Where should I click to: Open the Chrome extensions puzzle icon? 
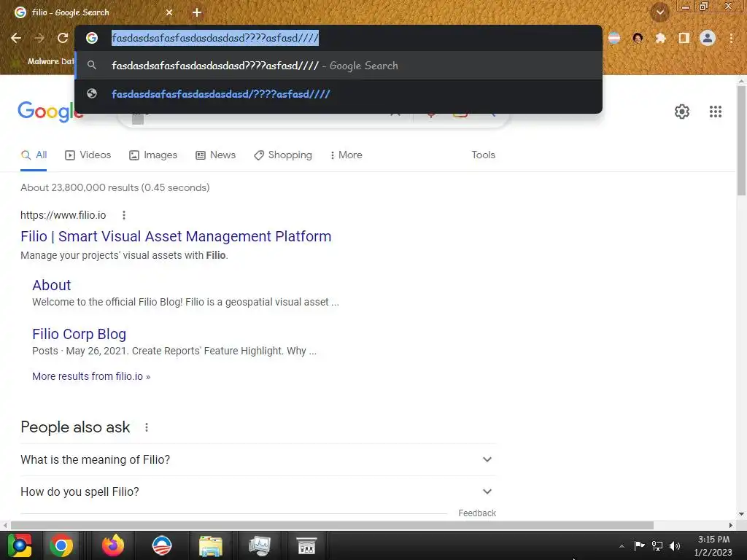[x=660, y=38]
